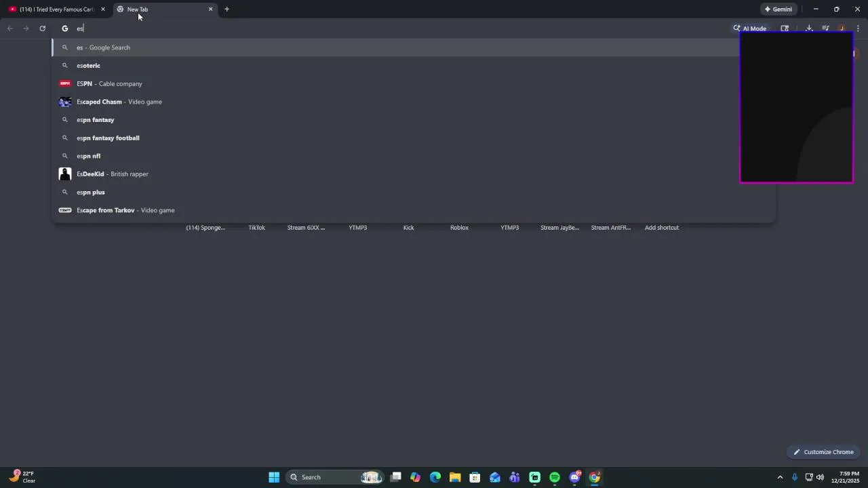868x488 pixels.
Task: Open Discord from the taskbar
Action: (x=575, y=477)
